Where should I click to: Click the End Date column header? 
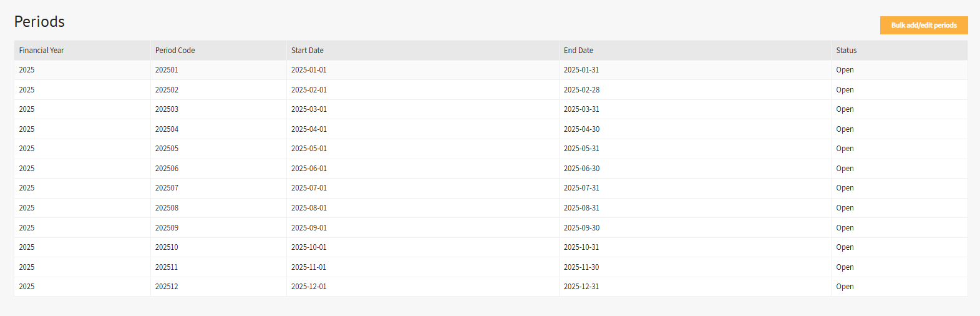point(578,51)
